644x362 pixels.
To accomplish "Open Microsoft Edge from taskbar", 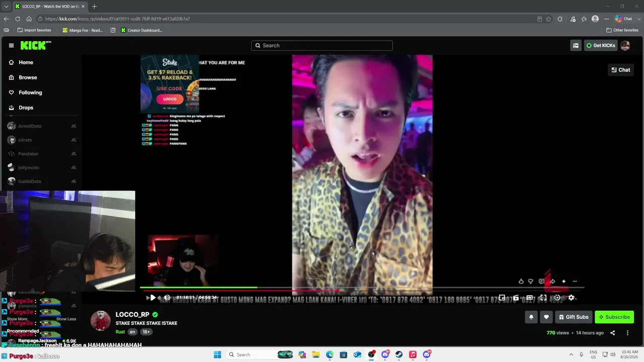I will 330,354.
